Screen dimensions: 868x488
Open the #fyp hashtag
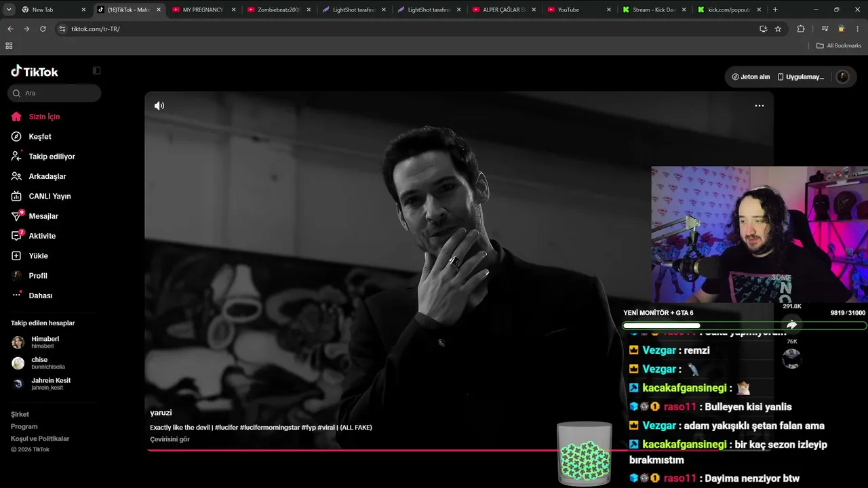[x=309, y=428]
